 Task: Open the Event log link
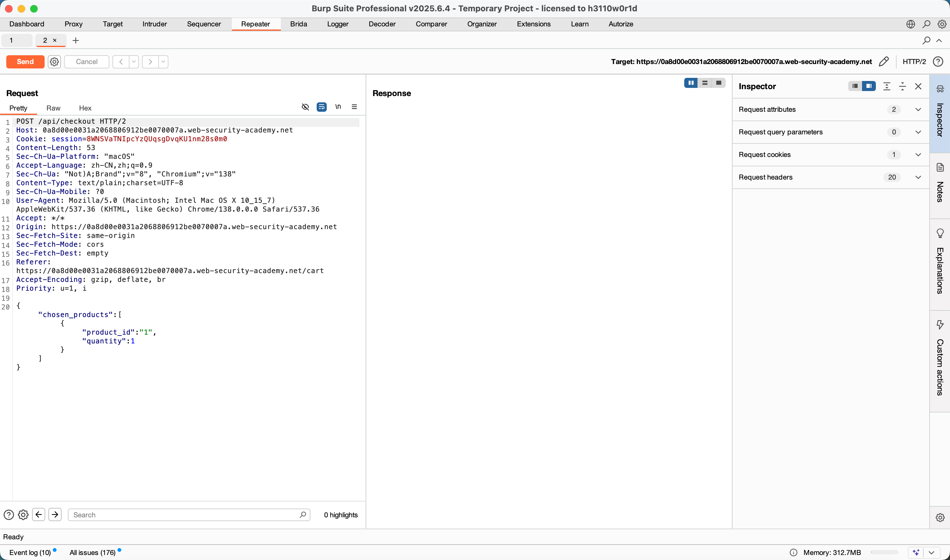click(x=30, y=552)
